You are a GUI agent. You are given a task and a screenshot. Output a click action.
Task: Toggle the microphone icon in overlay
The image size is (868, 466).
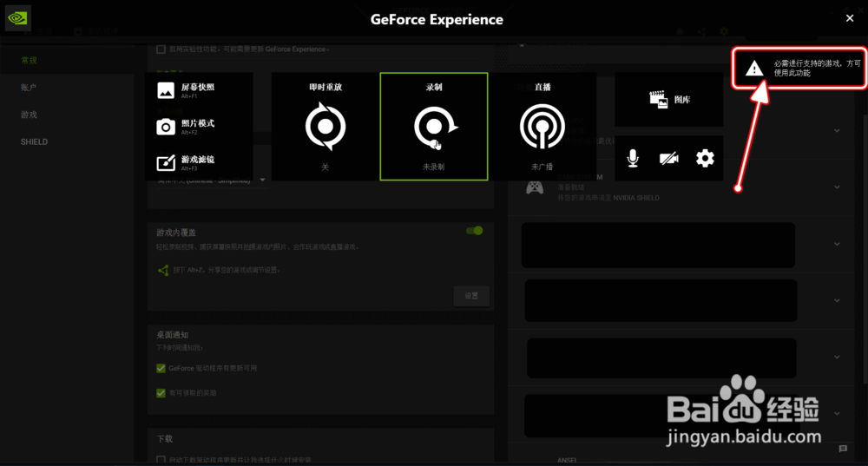tap(633, 158)
